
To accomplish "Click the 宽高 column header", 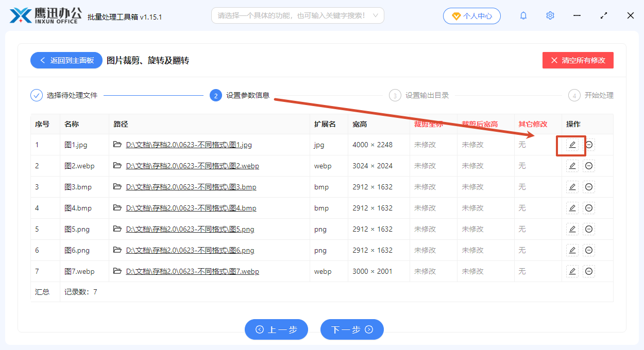I will [360, 124].
